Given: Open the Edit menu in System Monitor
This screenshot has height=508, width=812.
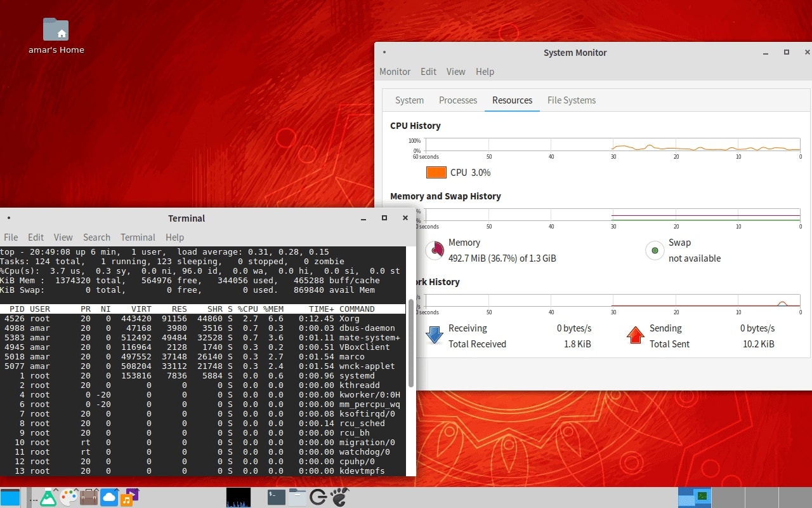Looking at the screenshot, I should click(428, 72).
